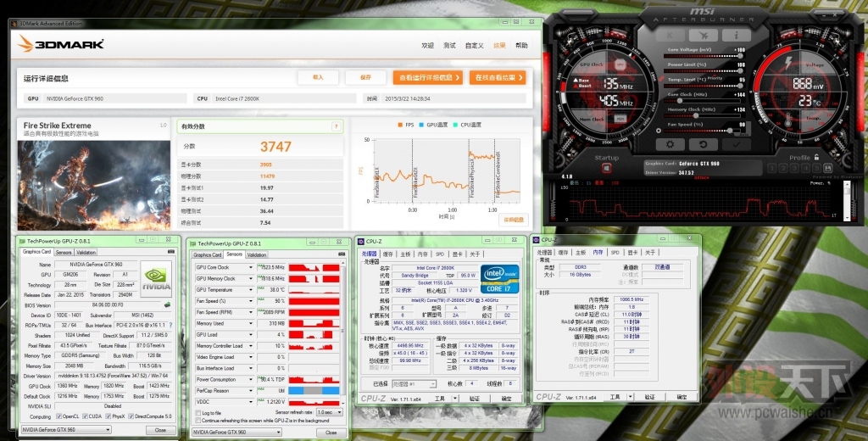Image resolution: width=868 pixels, height=441 pixels.
Task: Reset Afterburner settings to default
Action: pos(703,144)
